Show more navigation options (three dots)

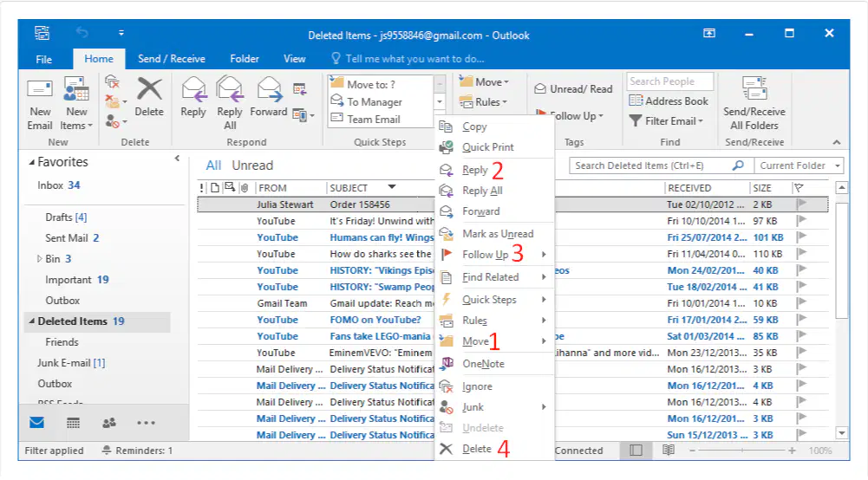(147, 423)
